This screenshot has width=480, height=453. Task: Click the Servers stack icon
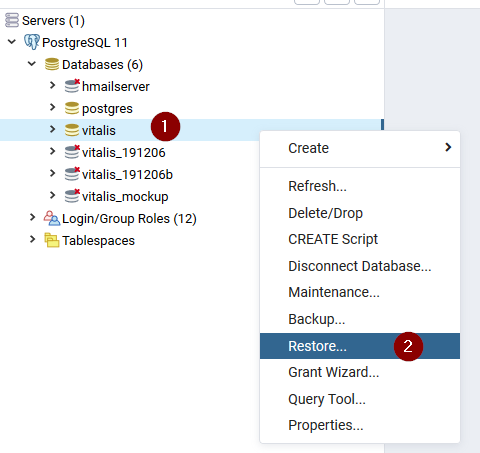click(x=12, y=20)
